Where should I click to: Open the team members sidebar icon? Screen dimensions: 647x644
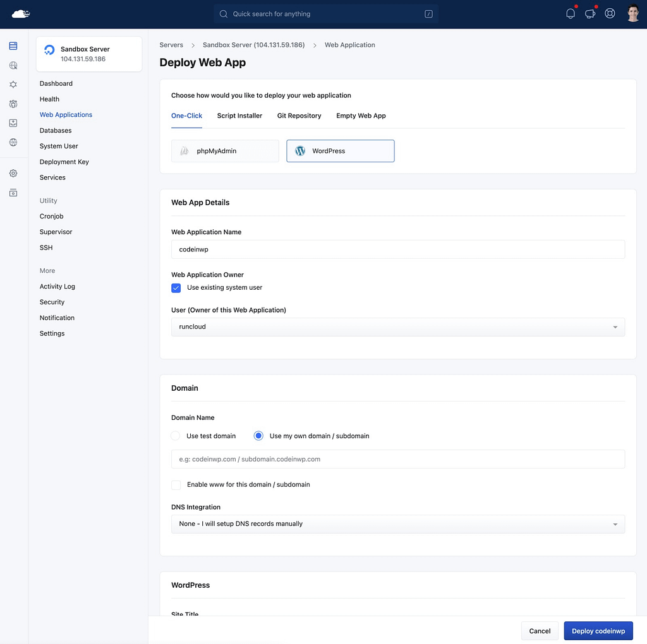click(12, 104)
